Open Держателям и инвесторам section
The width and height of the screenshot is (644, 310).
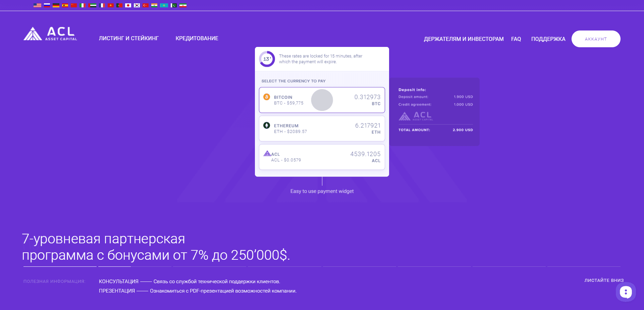[464, 39]
